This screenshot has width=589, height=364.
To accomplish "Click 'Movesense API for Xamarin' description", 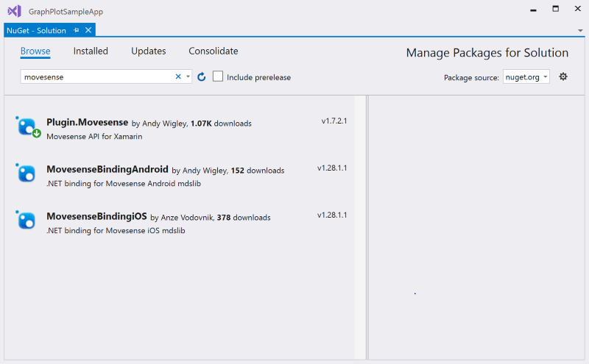I will (x=94, y=136).
